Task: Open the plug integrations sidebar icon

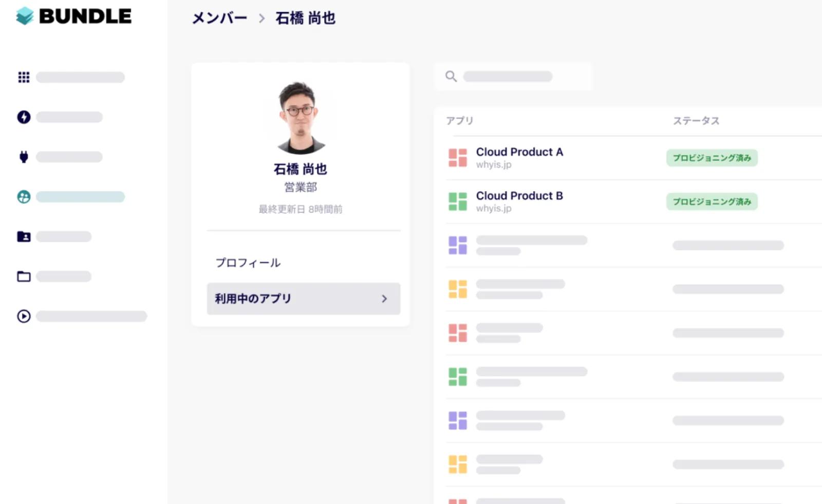Action: [x=24, y=157]
